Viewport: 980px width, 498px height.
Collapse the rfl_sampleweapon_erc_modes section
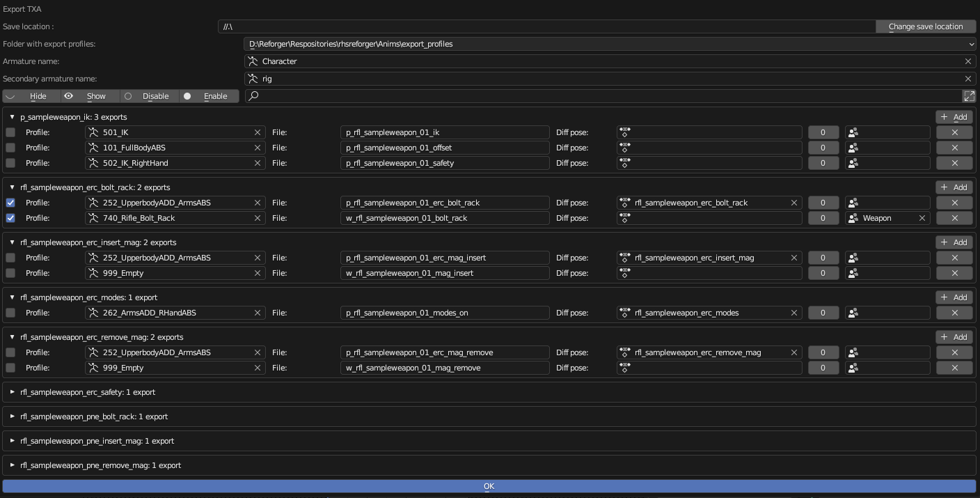12,297
